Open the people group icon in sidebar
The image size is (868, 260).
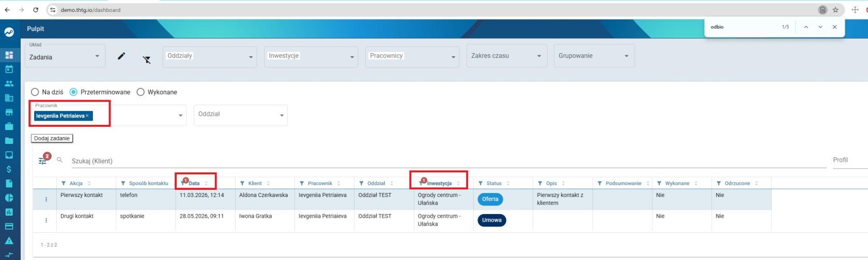[9, 84]
